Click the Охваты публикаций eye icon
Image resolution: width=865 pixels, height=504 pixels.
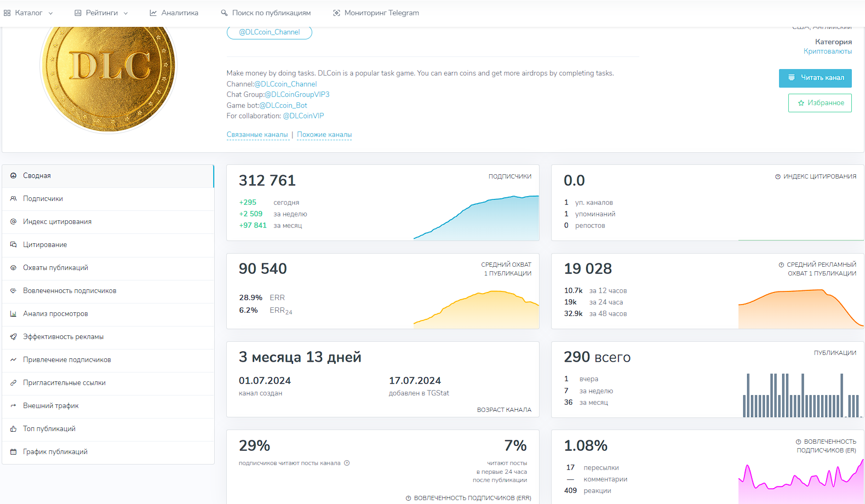(x=13, y=268)
